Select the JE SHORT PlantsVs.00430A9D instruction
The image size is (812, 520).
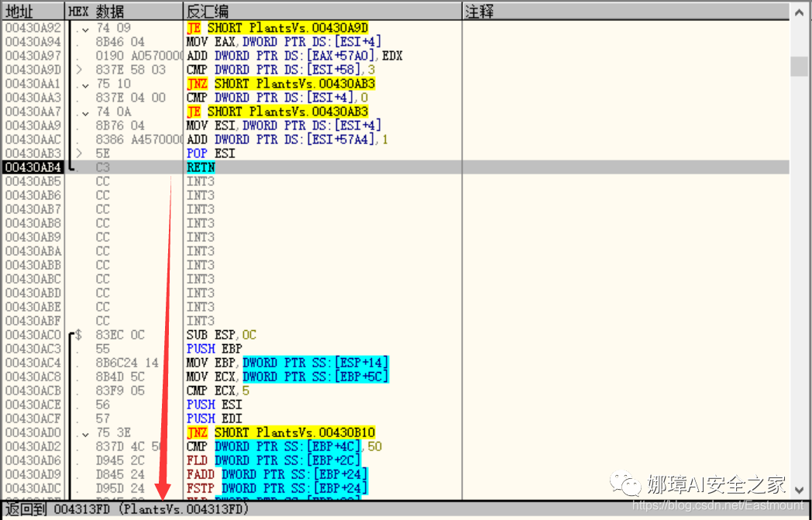pyautogui.click(x=277, y=28)
